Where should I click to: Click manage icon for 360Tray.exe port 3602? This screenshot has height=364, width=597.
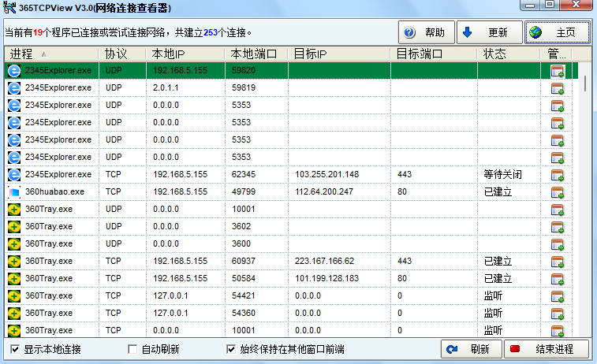(x=558, y=227)
